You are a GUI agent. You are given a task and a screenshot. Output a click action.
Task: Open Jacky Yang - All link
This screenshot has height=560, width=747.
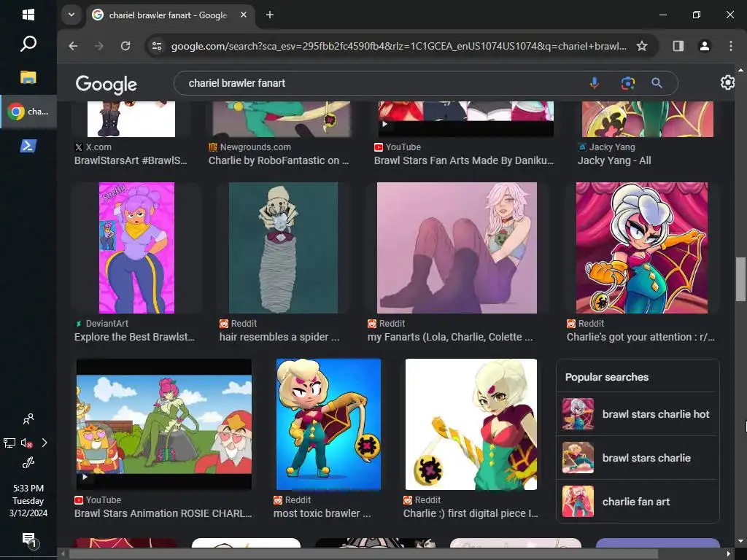[x=614, y=160]
